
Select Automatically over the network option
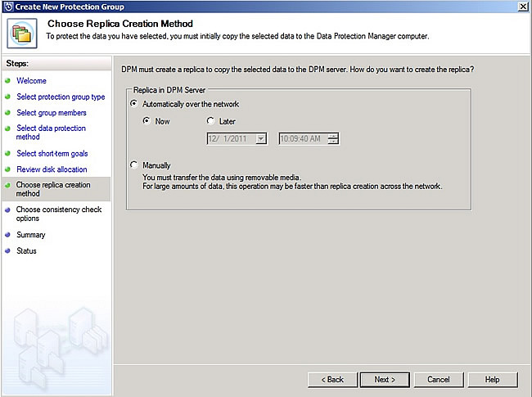(x=135, y=104)
